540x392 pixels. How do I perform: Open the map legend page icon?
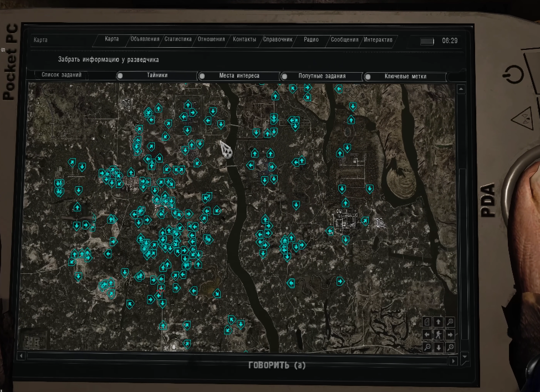[x=427, y=322]
